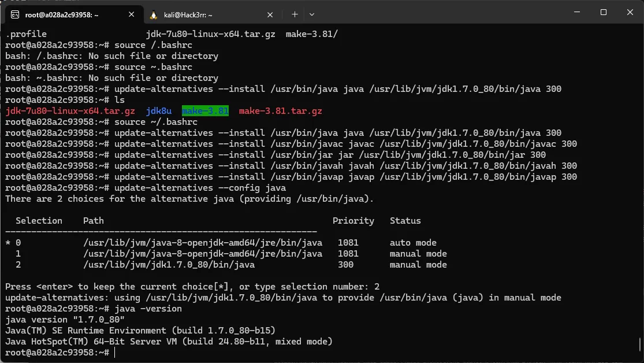Click 'bash: /.bashrc: No such file' error line
Viewport: 644px width, 363px height.
111,56
